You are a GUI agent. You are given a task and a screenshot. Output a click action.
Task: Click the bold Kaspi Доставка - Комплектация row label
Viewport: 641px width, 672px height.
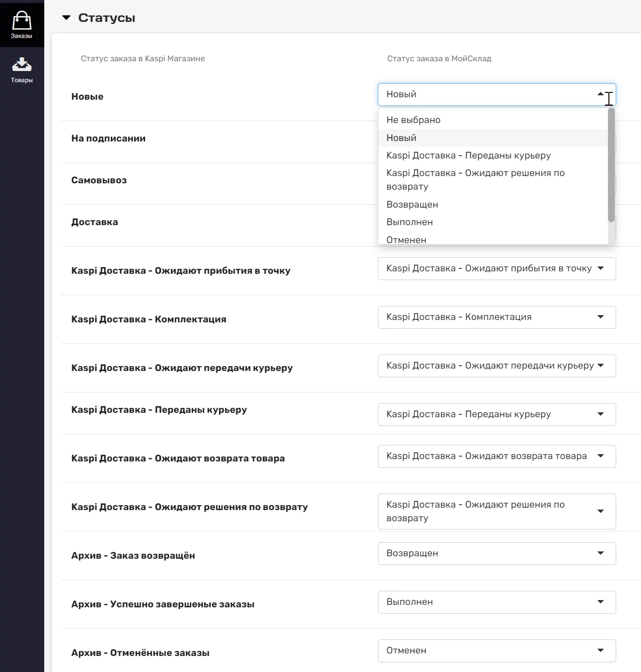pyautogui.click(x=149, y=319)
